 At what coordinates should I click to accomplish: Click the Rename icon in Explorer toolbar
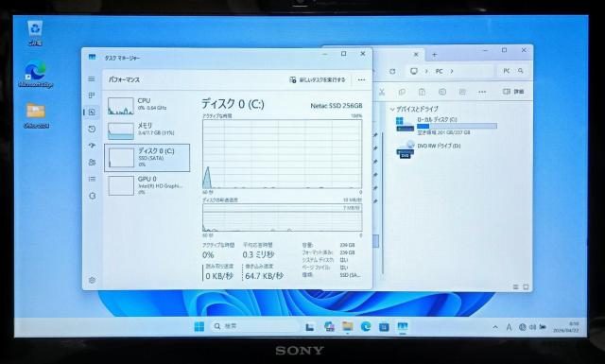pyautogui.click(x=442, y=92)
